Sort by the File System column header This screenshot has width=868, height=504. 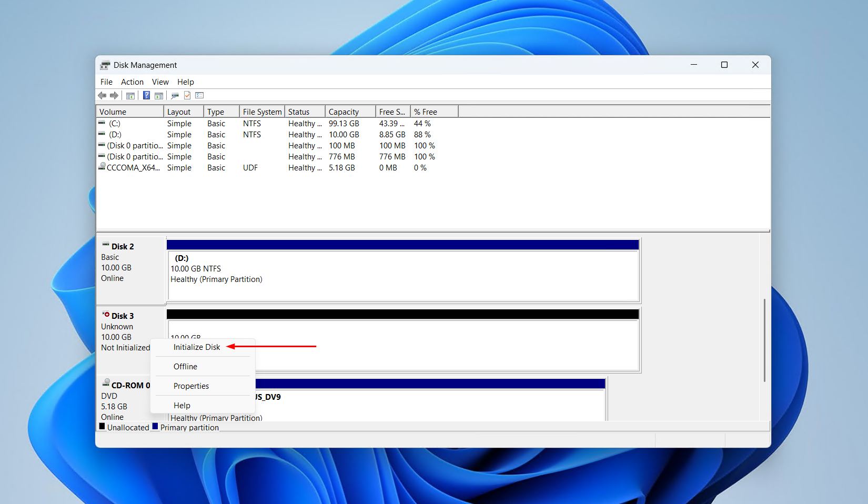(x=262, y=112)
